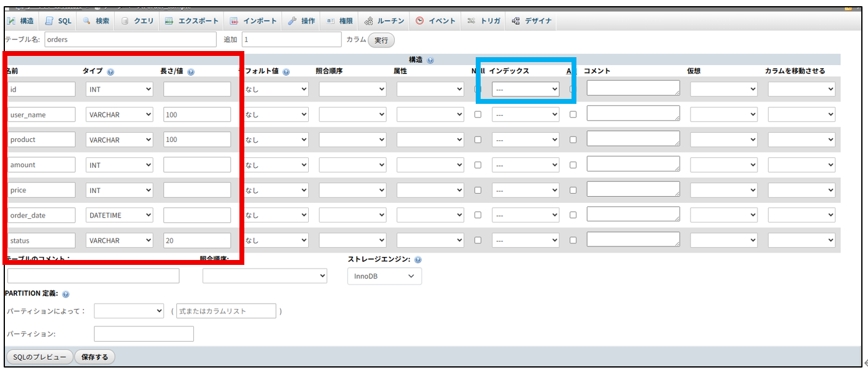The width and height of the screenshot is (868, 370).
Task: Open the 照合順序 dropdown for product row
Action: [x=352, y=140]
